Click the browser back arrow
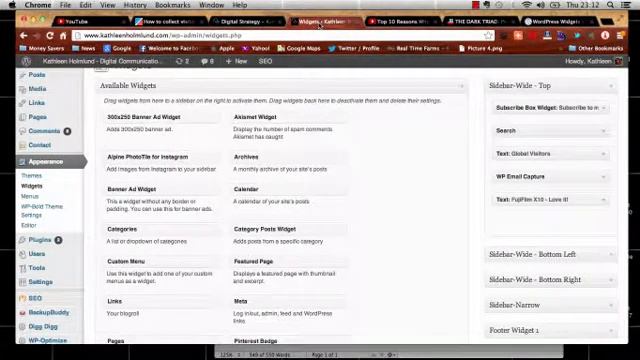 pos(23,36)
